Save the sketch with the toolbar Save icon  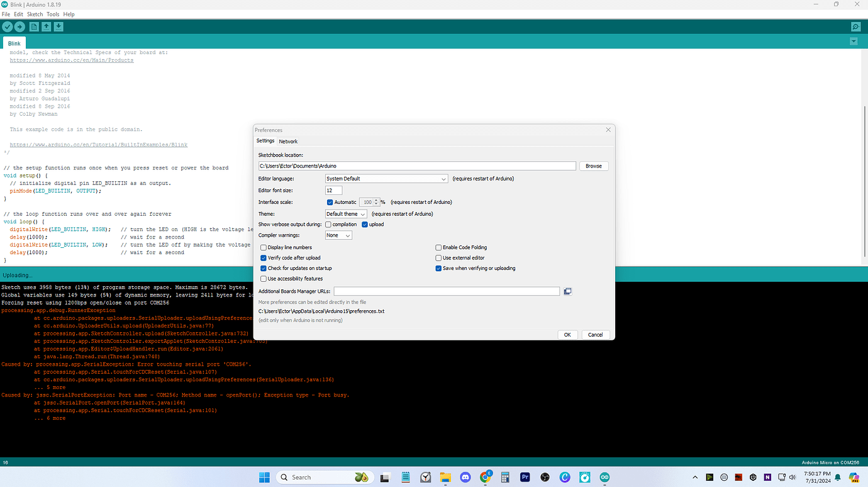[x=58, y=26]
